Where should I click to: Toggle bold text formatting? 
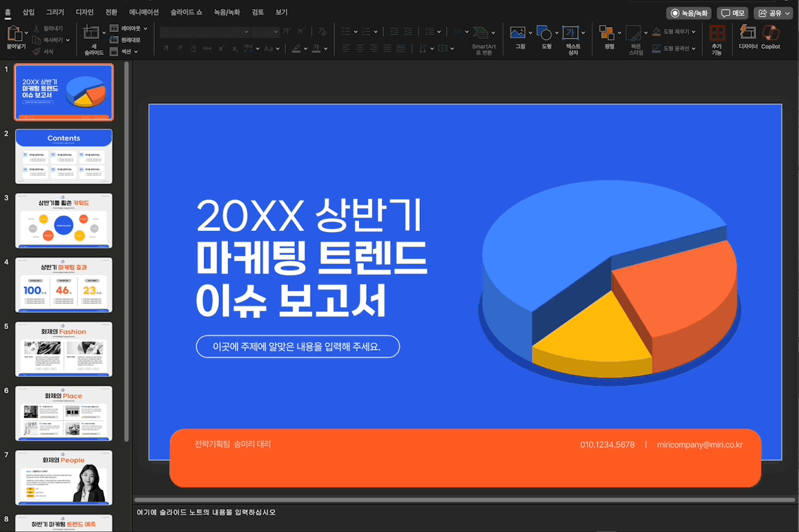pyautogui.click(x=166, y=48)
